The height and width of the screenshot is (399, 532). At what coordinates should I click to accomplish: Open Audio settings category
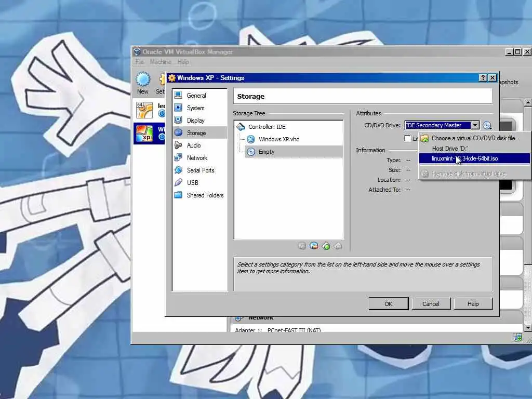(199, 145)
